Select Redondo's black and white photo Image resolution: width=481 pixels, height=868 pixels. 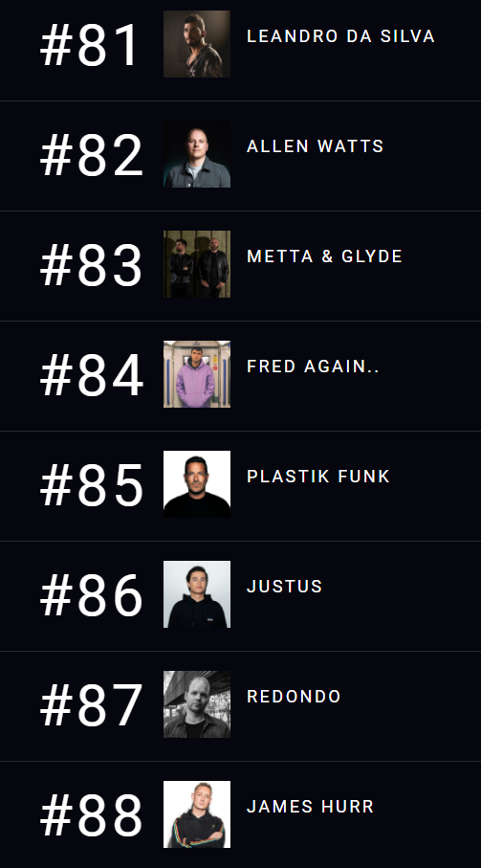[x=197, y=704]
